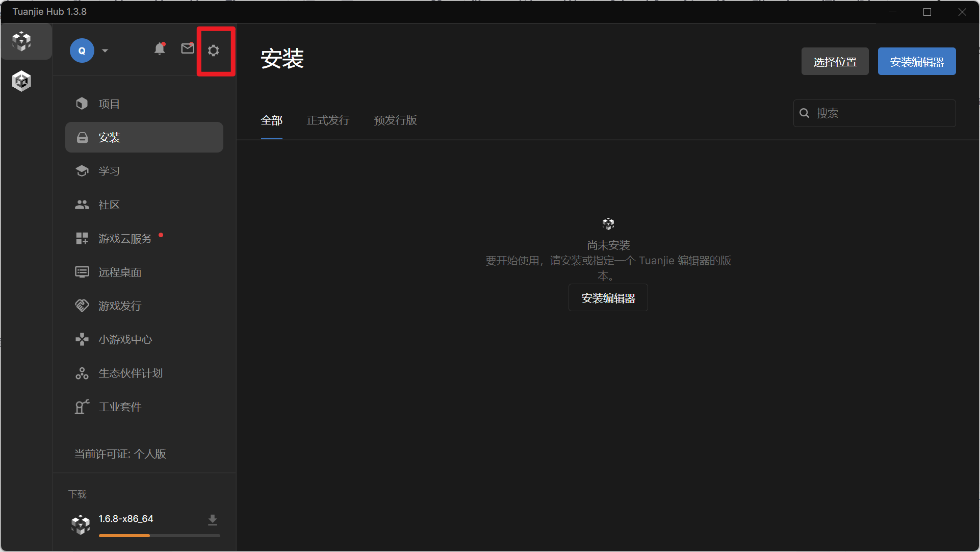Expand the account dropdown next to the Q avatar
This screenshot has width=980, height=552.
[105, 51]
